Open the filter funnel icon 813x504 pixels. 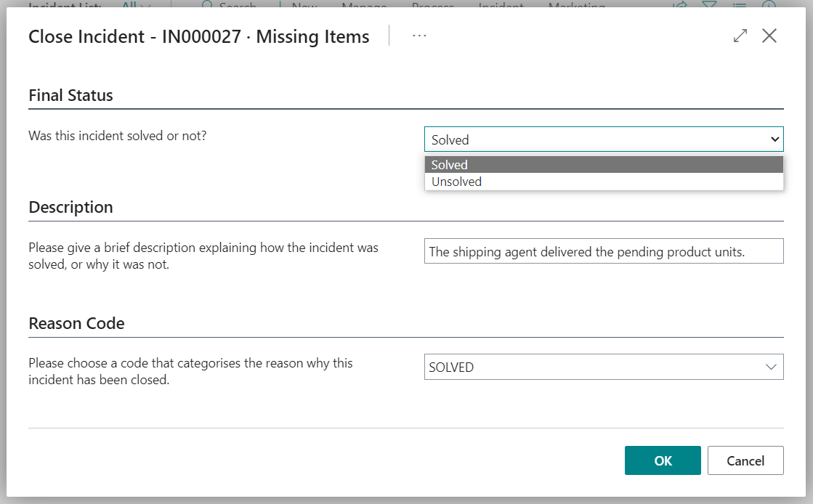pos(708,6)
